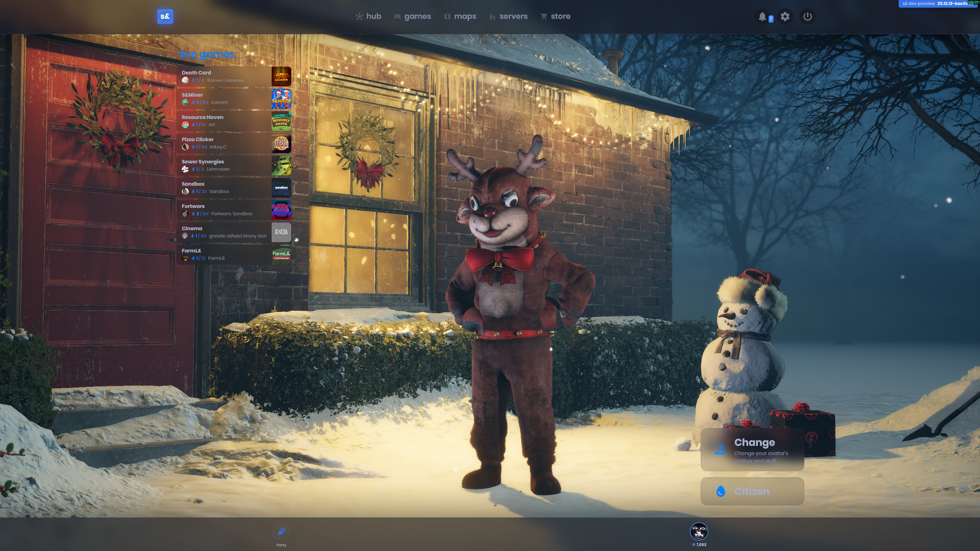Screen dimensions: 980x551
Task: Click the Citizen button
Action: click(752, 491)
